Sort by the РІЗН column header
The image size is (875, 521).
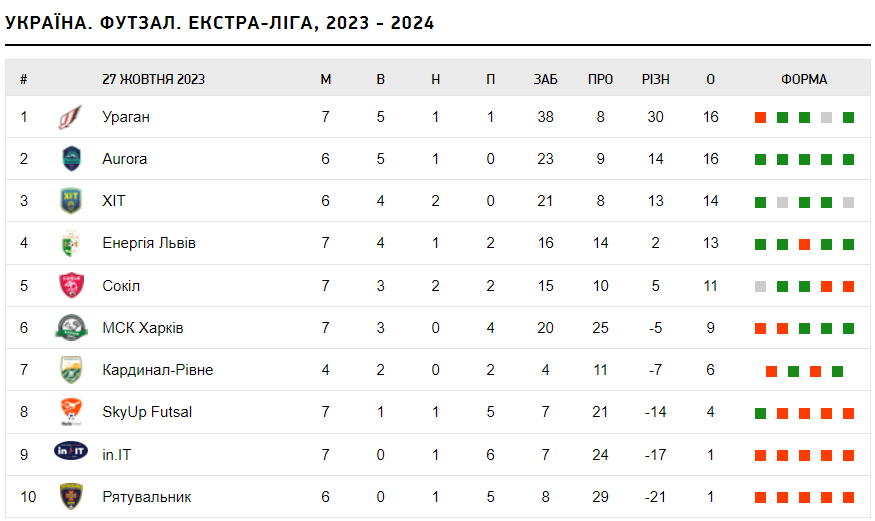[656, 79]
